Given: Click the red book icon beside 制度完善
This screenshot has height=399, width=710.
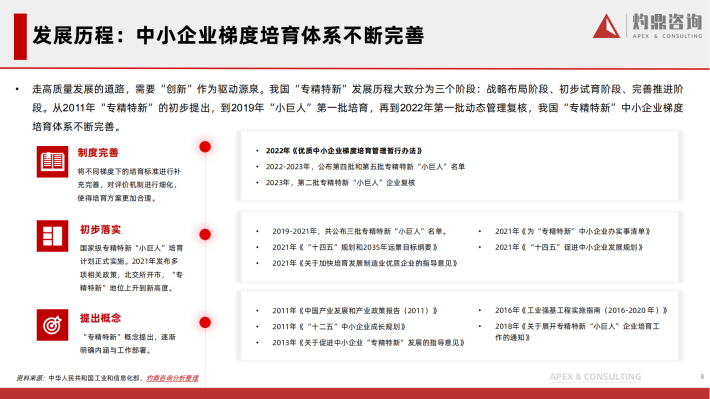Looking at the screenshot, I should click(x=53, y=162).
